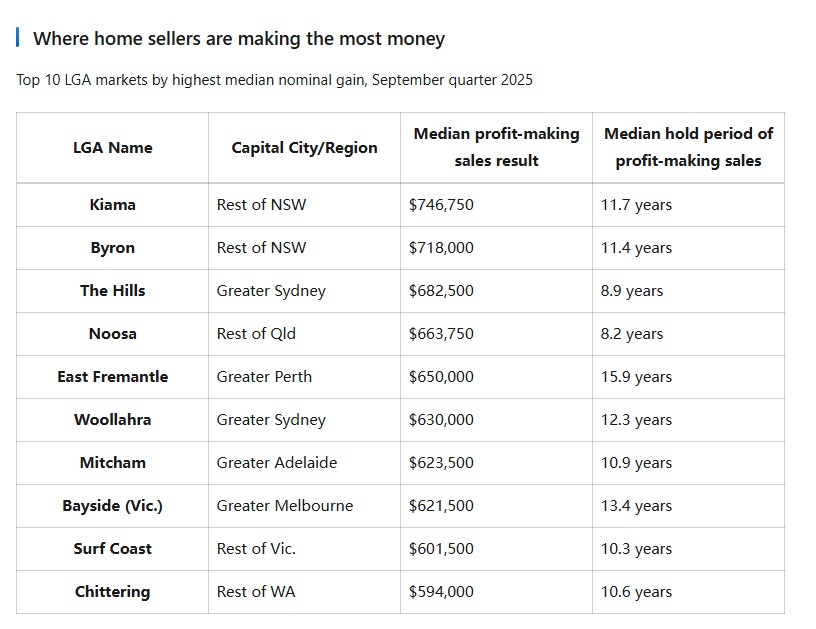Select the Chittering $594,000 value cell
The width and height of the screenshot is (816, 629).
point(441,592)
